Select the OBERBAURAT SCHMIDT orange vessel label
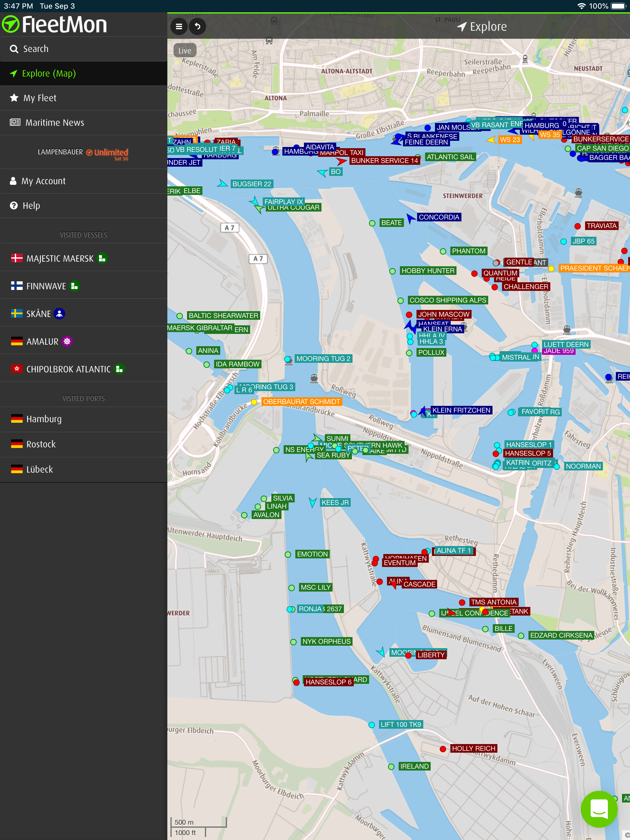Image resolution: width=630 pixels, height=840 pixels. click(301, 402)
